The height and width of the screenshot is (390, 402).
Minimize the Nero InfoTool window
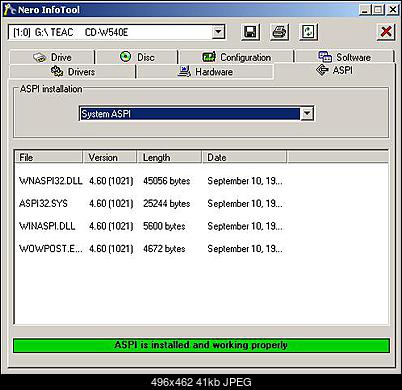coord(365,10)
